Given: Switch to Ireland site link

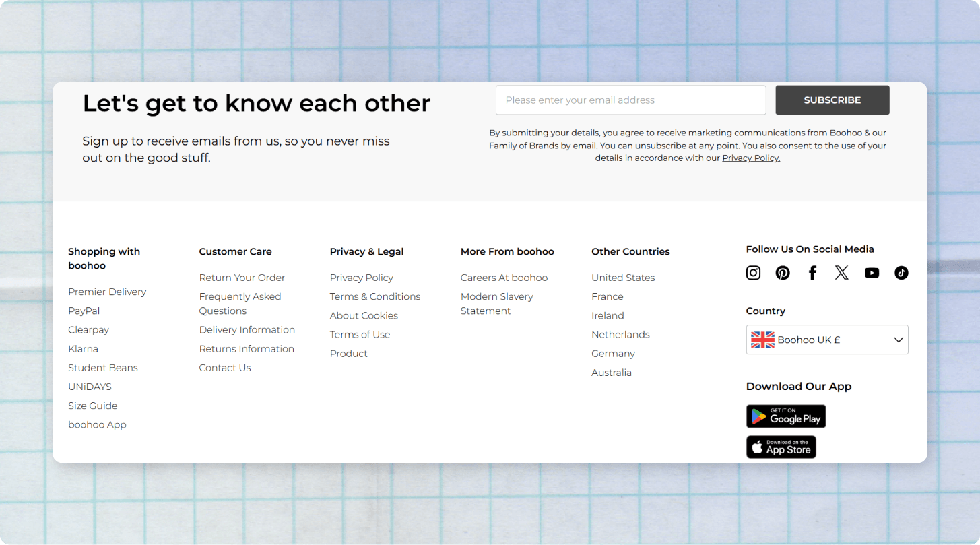Looking at the screenshot, I should point(608,315).
